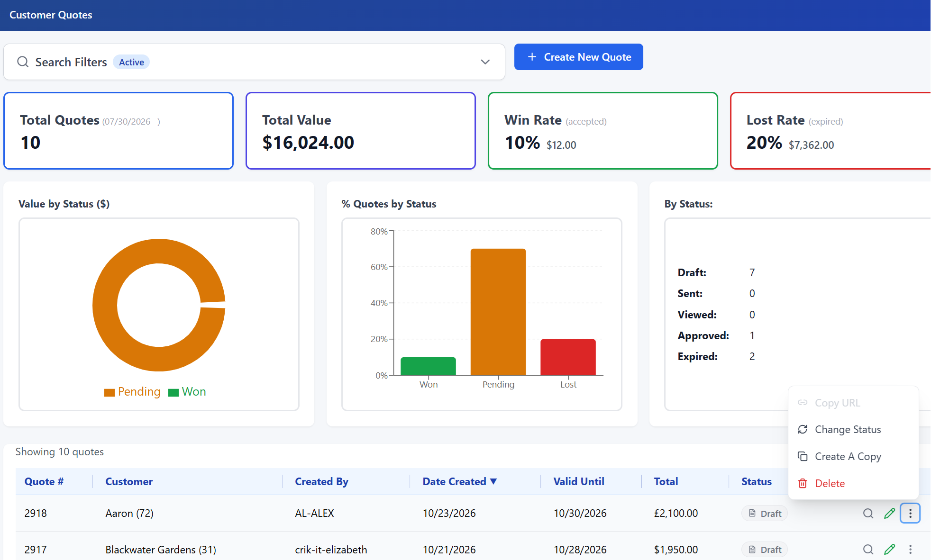Image resolution: width=931 pixels, height=560 pixels.
Task: View quote 2918 with magnifier icon
Action: click(868, 513)
